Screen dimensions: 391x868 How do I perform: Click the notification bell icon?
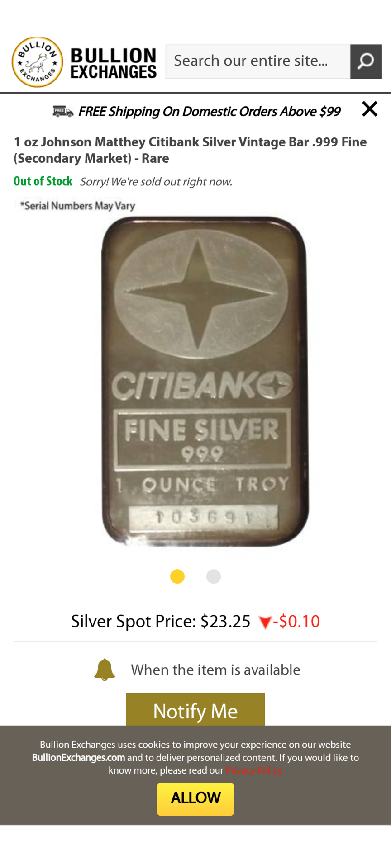click(x=105, y=670)
